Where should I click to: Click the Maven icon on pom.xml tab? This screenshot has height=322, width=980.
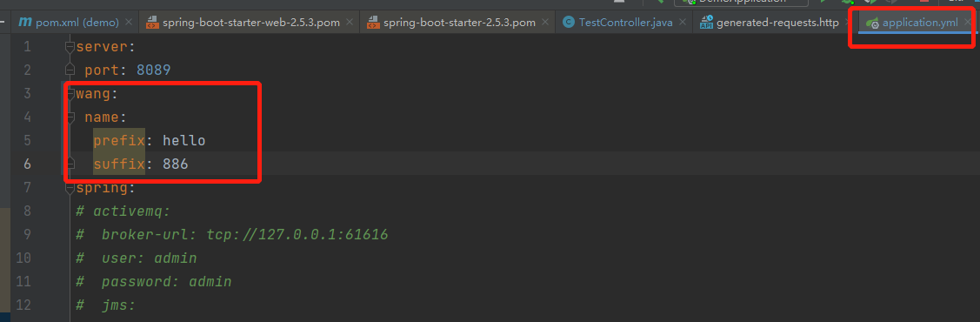tap(25, 23)
